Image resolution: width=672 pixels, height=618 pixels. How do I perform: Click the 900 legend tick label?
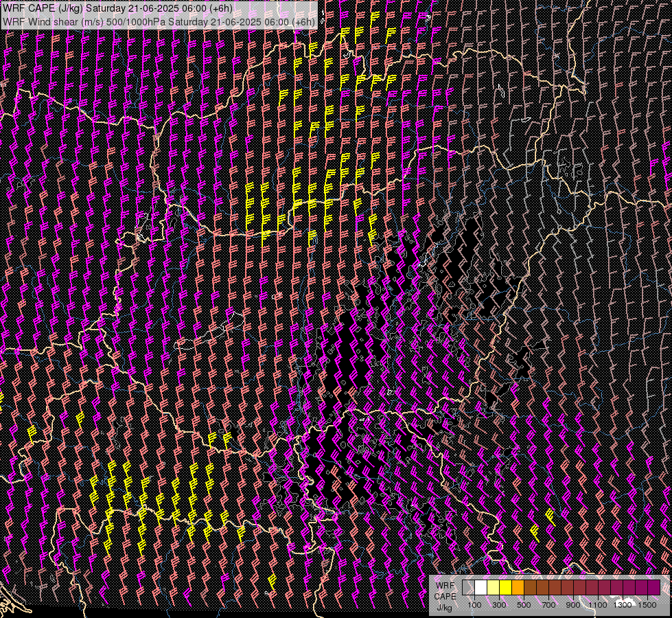coord(573,605)
